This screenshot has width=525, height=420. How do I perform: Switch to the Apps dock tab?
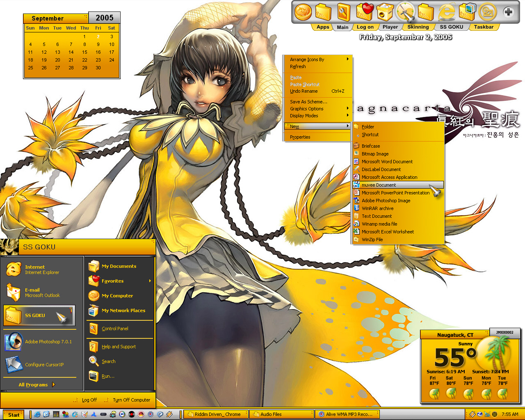tap(323, 27)
